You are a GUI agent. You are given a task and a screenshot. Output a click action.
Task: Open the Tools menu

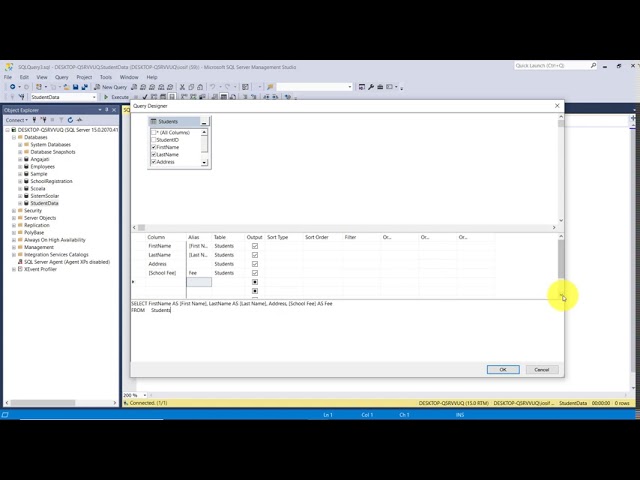pyautogui.click(x=106, y=77)
